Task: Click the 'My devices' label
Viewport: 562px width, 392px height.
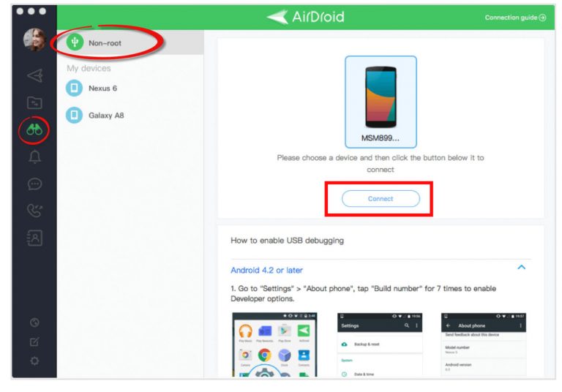Action: (x=89, y=68)
